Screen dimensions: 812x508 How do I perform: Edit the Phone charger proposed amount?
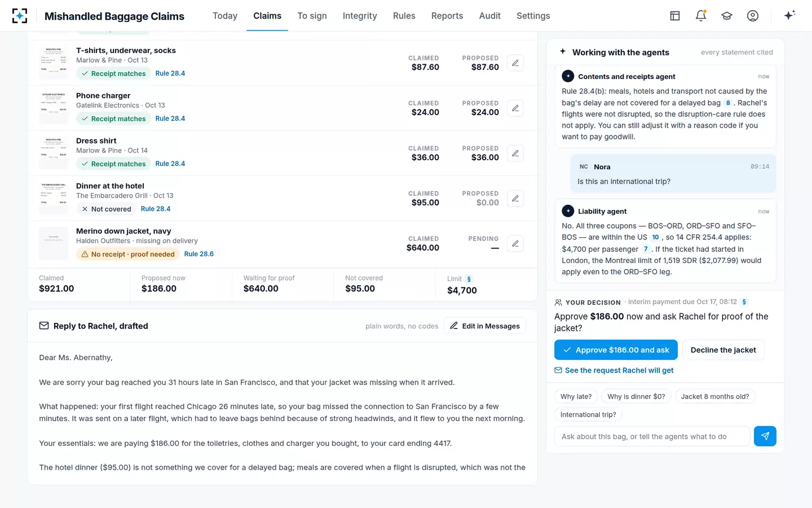coord(515,108)
